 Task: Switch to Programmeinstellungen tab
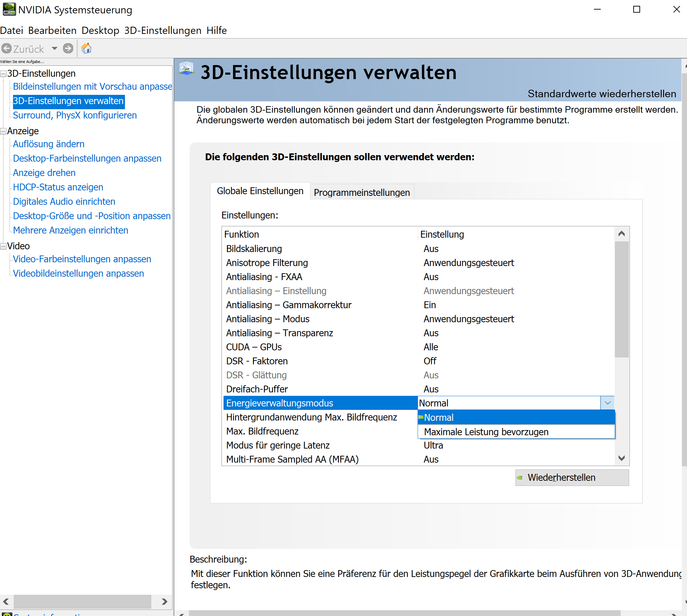pos(361,192)
